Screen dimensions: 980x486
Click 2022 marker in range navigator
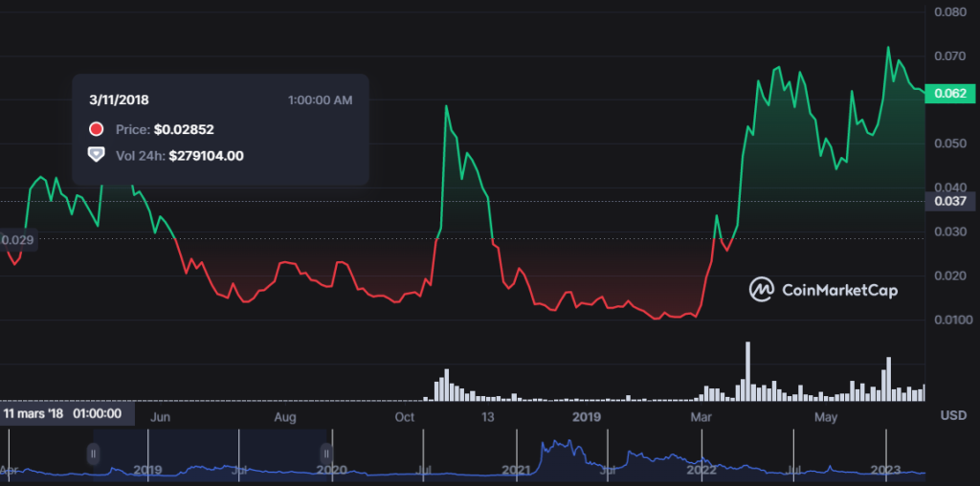[702, 469]
